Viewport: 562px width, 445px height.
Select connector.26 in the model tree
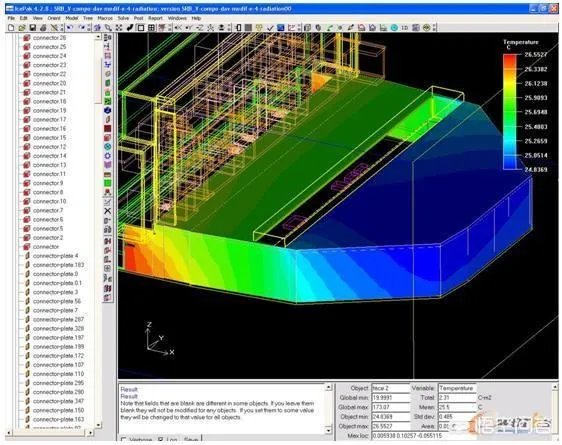[x=49, y=38]
